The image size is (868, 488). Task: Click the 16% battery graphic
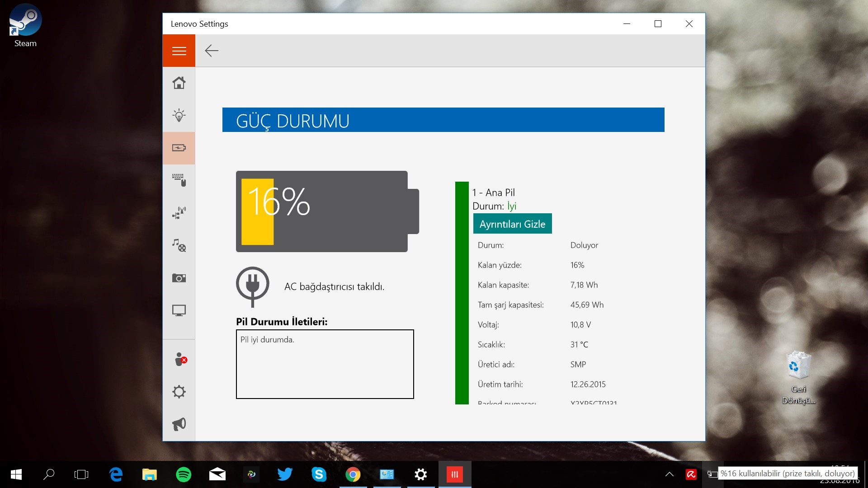pos(327,211)
